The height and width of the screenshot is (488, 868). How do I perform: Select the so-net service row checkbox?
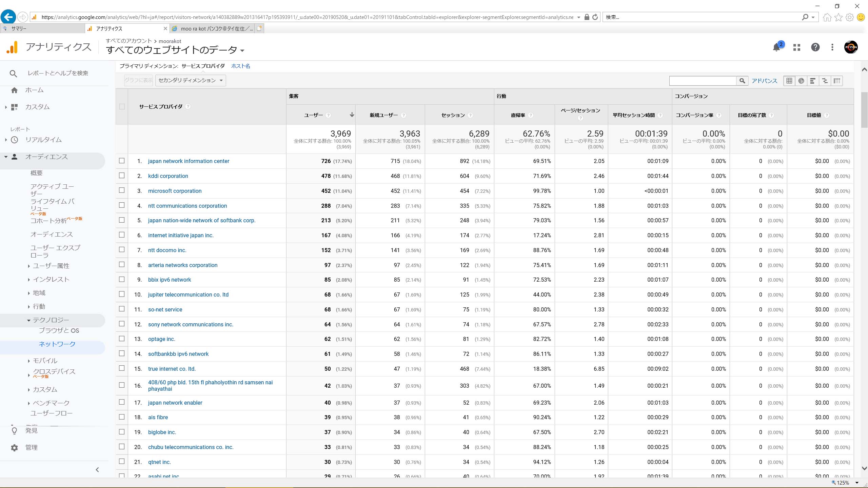tap(122, 309)
